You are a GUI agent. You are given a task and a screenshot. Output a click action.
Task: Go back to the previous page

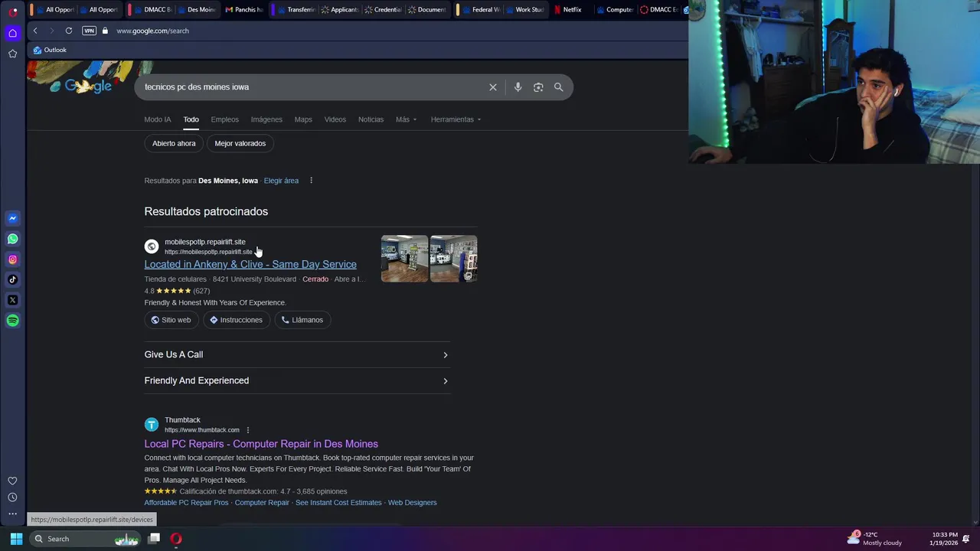(x=35, y=31)
